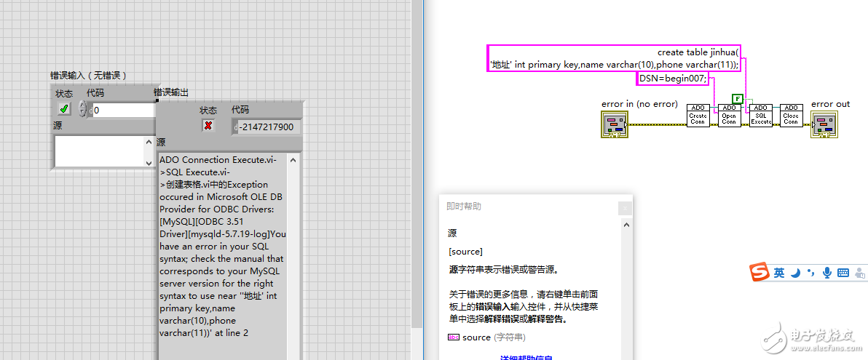
Task: Click the abc source string type icon
Action: (454, 337)
